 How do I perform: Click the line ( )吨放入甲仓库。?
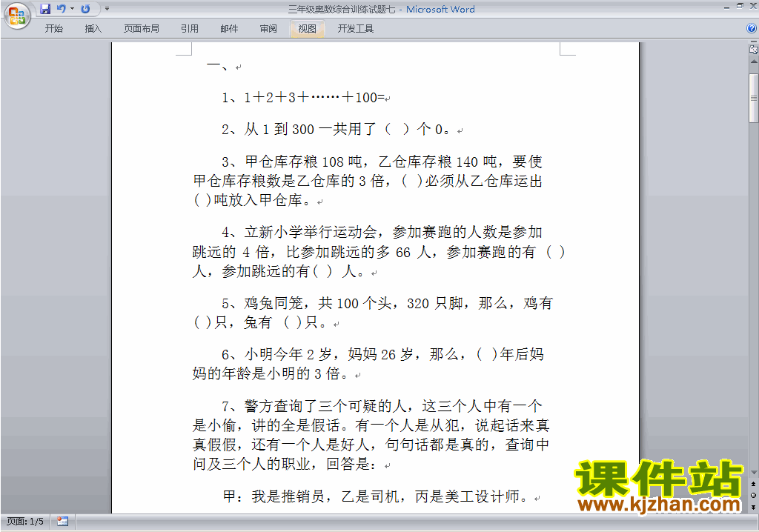252,200
